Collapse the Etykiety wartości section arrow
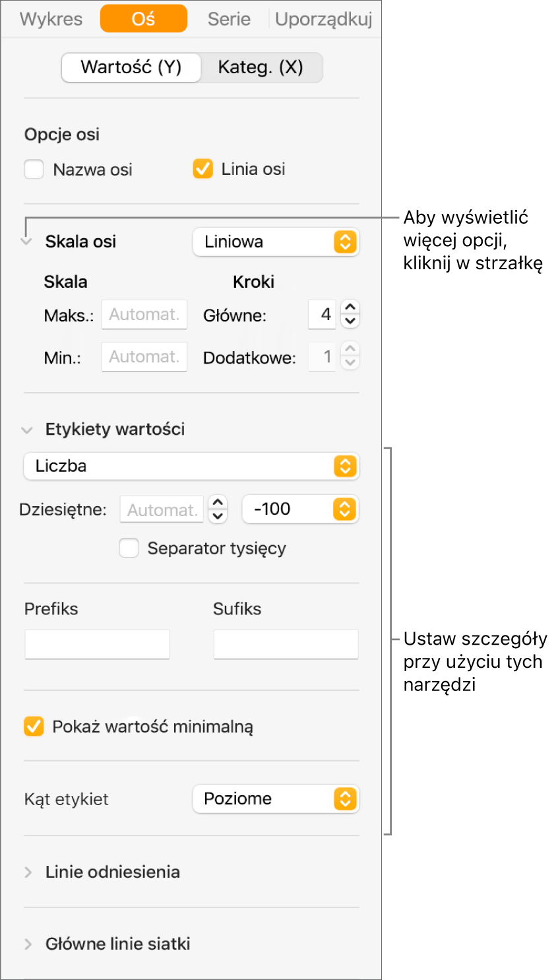The image size is (558, 980). tap(27, 430)
